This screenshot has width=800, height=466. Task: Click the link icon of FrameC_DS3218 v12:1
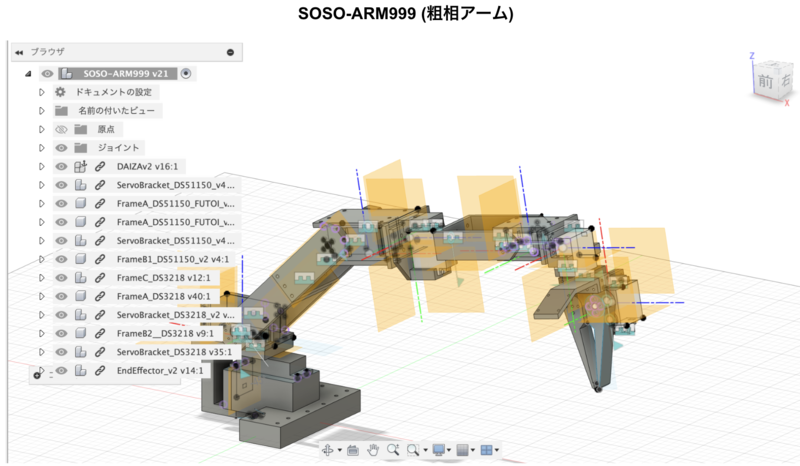pos(100,278)
